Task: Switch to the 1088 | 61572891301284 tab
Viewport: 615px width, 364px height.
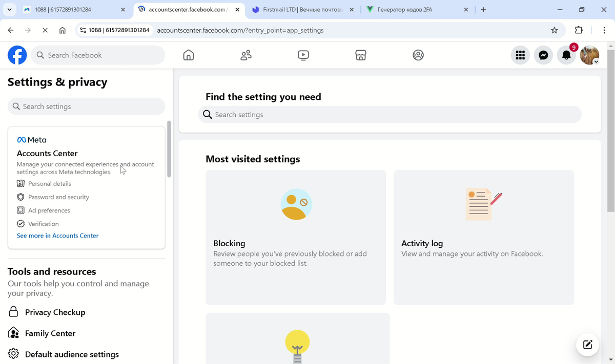Action: click(x=74, y=9)
